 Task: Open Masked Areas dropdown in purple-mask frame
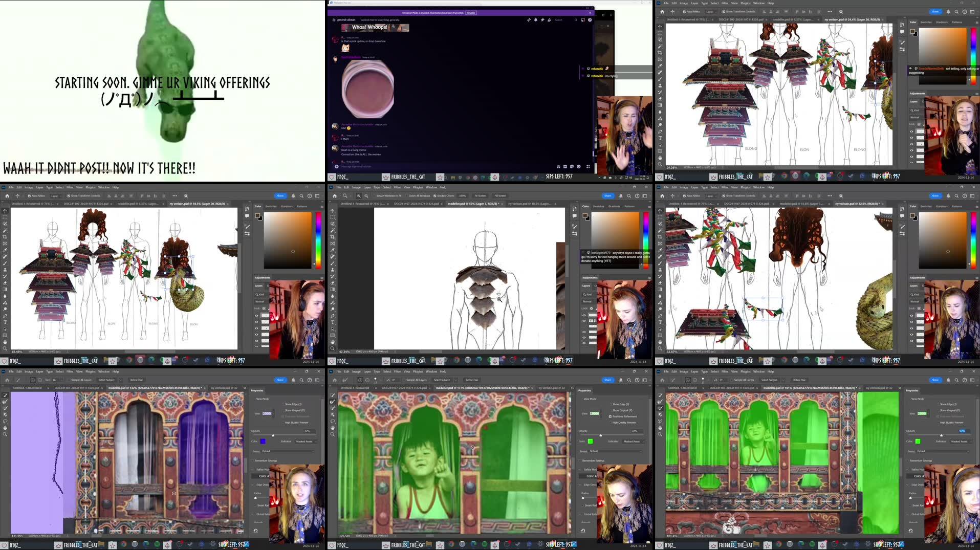click(x=306, y=441)
